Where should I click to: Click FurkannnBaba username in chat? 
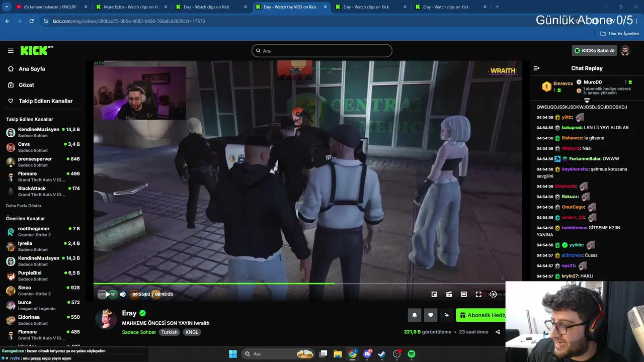pyautogui.click(x=584, y=159)
